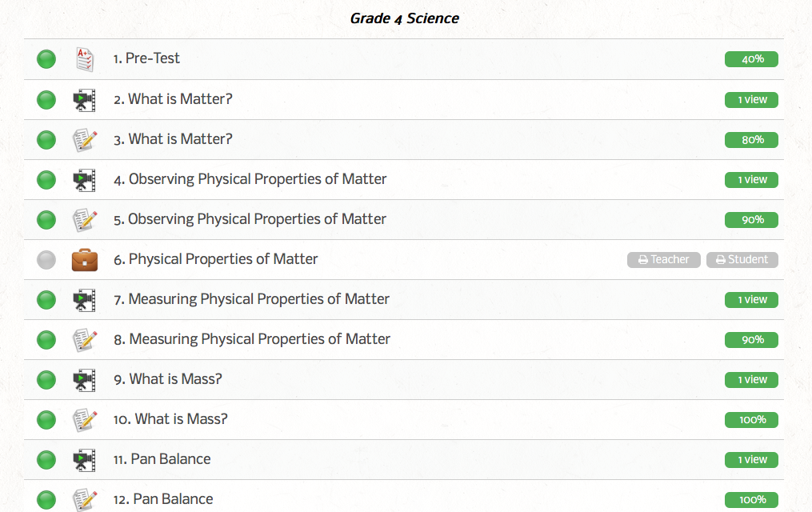
Task: Click the Pre-Test graded paper icon
Action: (x=84, y=59)
